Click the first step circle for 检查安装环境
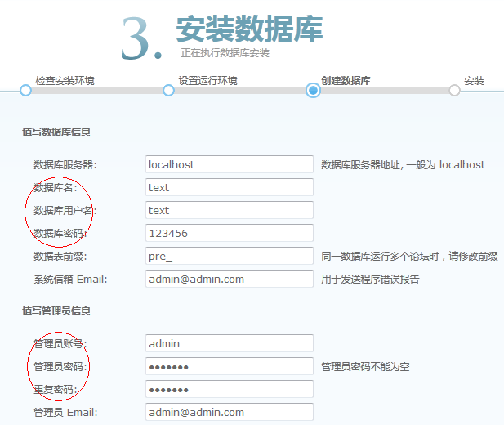The height and width of the screenshot is (425, 504). [x=25, y=90]
